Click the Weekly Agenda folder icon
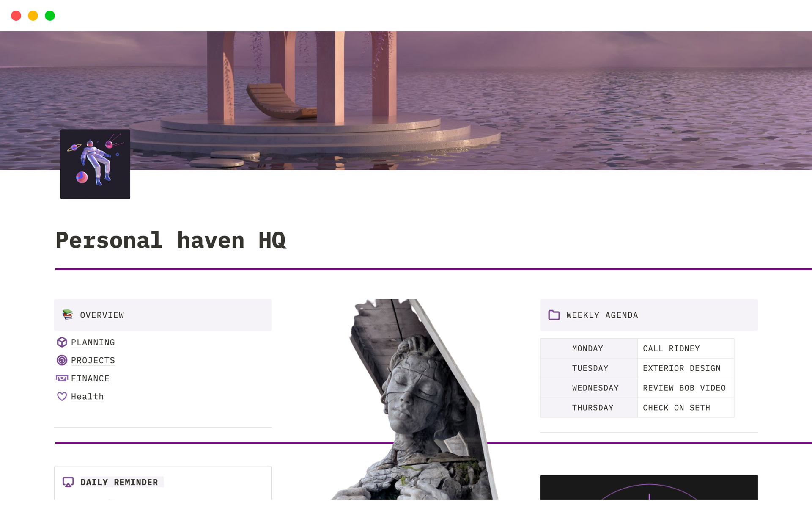The height and width of the screenshot is (508, 812). (553, 315)
